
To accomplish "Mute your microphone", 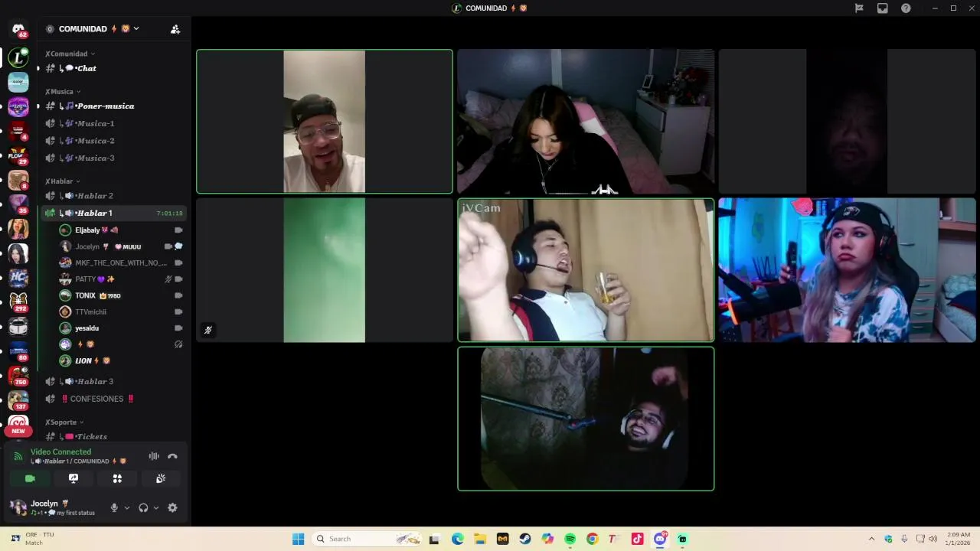I will tap(114, 507).
